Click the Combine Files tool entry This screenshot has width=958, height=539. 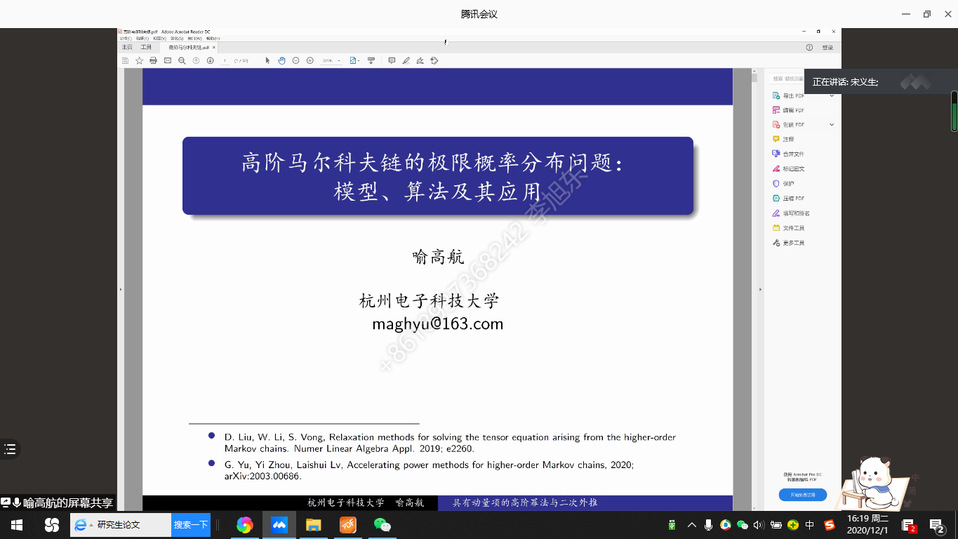point(792,154)
